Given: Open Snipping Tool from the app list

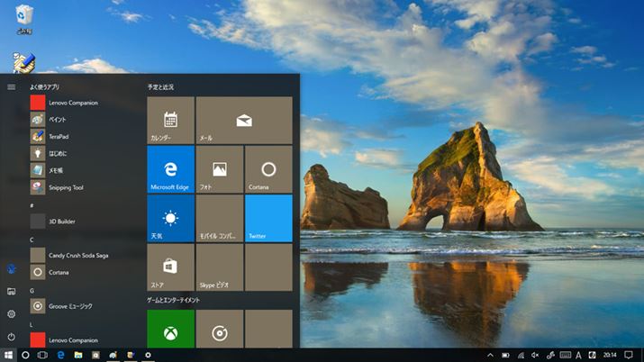Looking at the screenshot, I should coord(66,187).
